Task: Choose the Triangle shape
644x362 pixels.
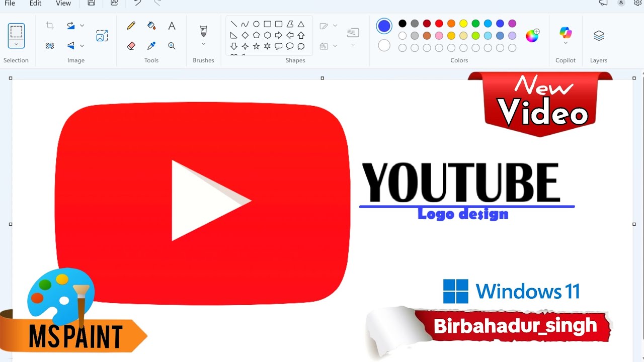Action: (301, 24)
